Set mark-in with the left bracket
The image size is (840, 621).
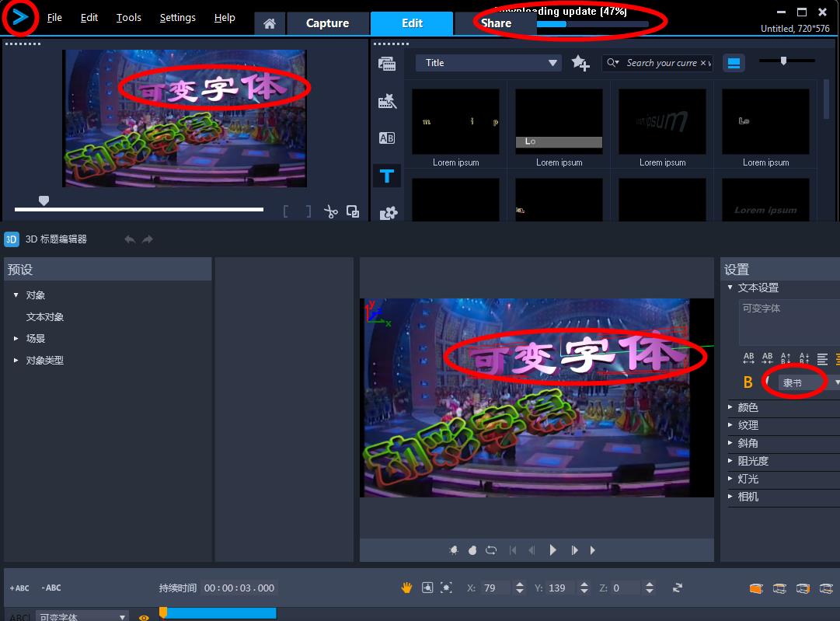click(285, 211)
